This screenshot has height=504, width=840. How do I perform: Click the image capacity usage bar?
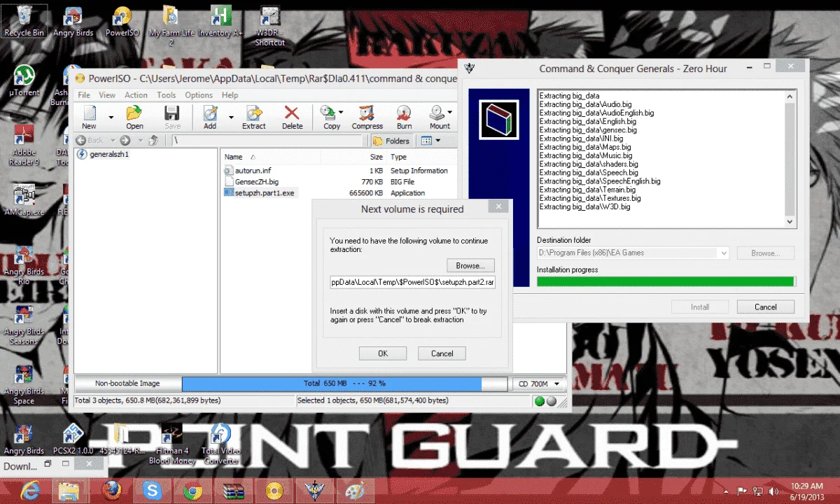344,384
